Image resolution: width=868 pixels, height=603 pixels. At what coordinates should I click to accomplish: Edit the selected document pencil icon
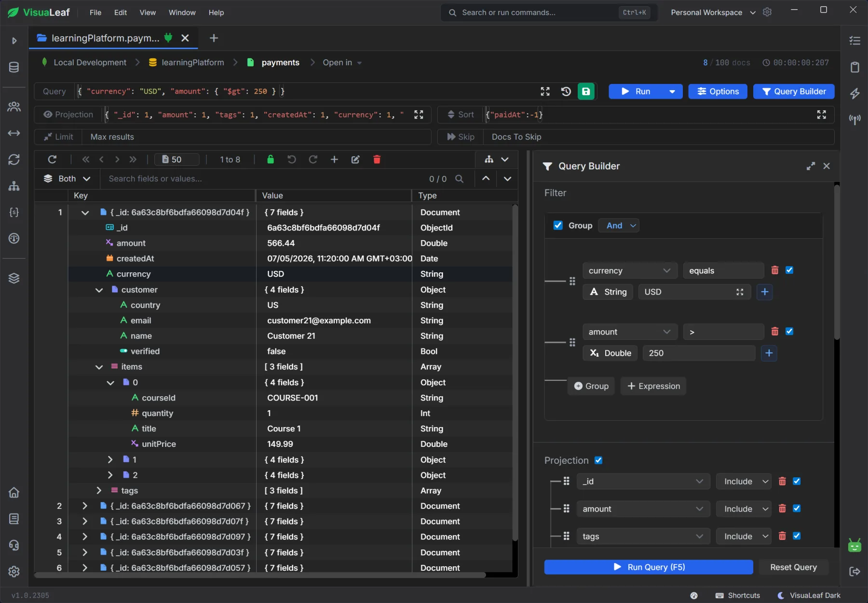point(355,160)
